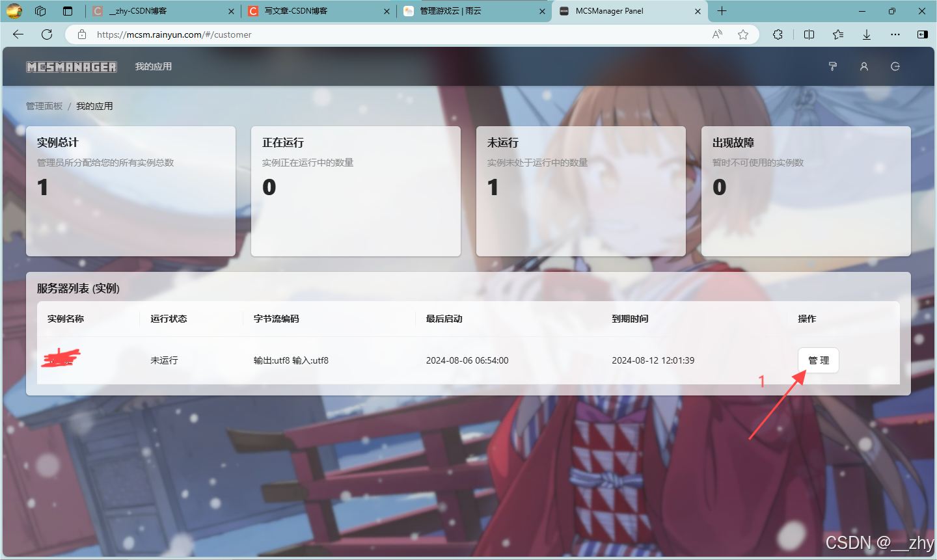Open browser settings and more menu
Screen dimensions: 937x560
(895, 34)
